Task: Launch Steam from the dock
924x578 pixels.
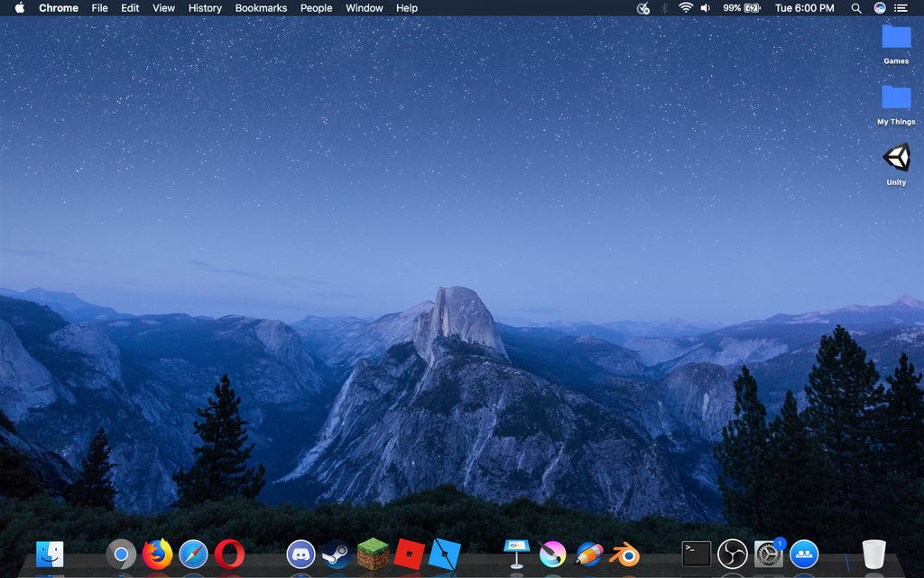Action: [337, 554]
